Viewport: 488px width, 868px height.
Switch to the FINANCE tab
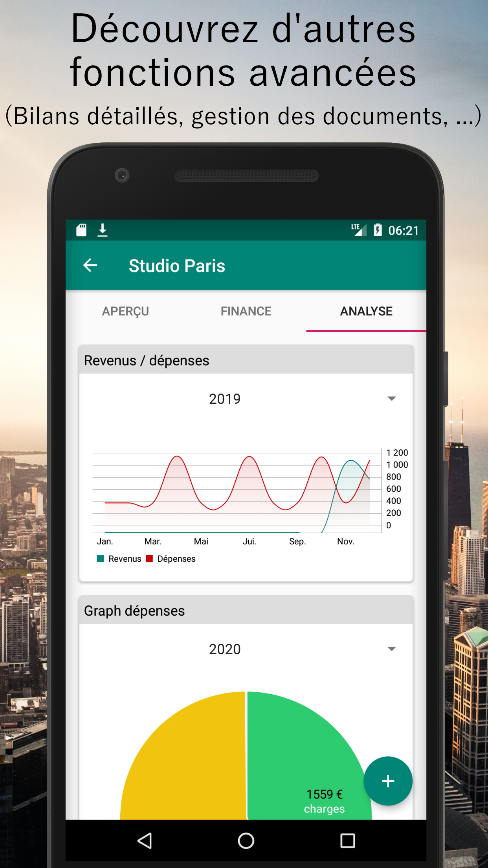tap(246, 311)
